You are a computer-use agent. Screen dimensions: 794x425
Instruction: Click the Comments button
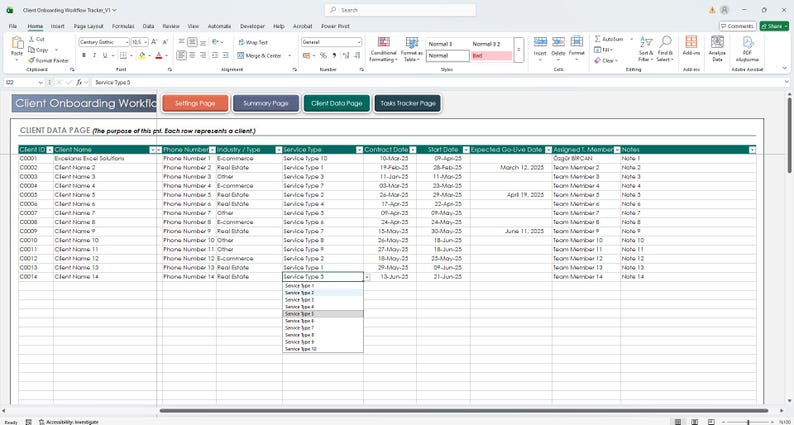pyautogui.click(x=737, y=26)
